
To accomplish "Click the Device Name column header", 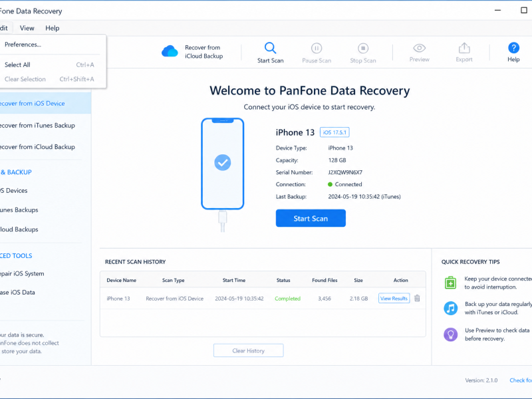I will tap(122, 280).
